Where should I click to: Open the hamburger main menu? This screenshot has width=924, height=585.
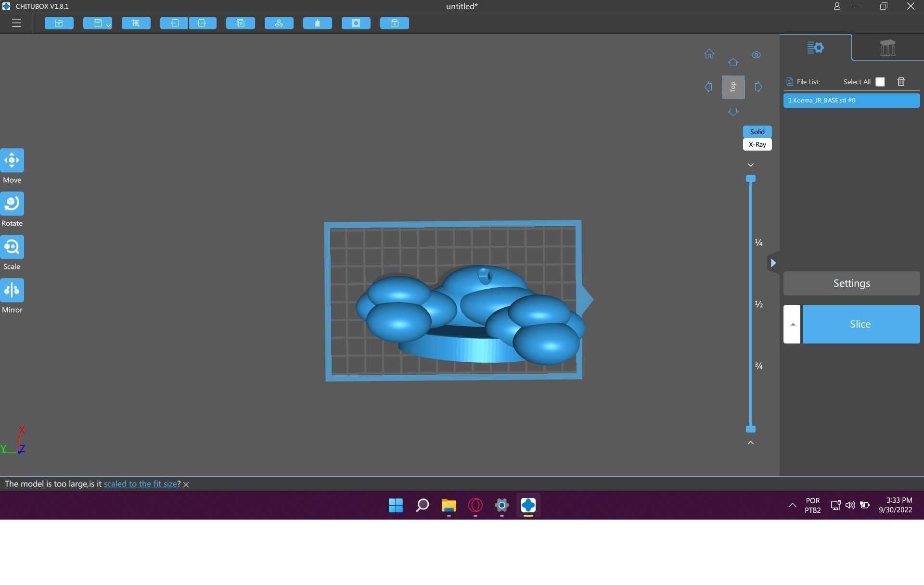pos(16,23)
